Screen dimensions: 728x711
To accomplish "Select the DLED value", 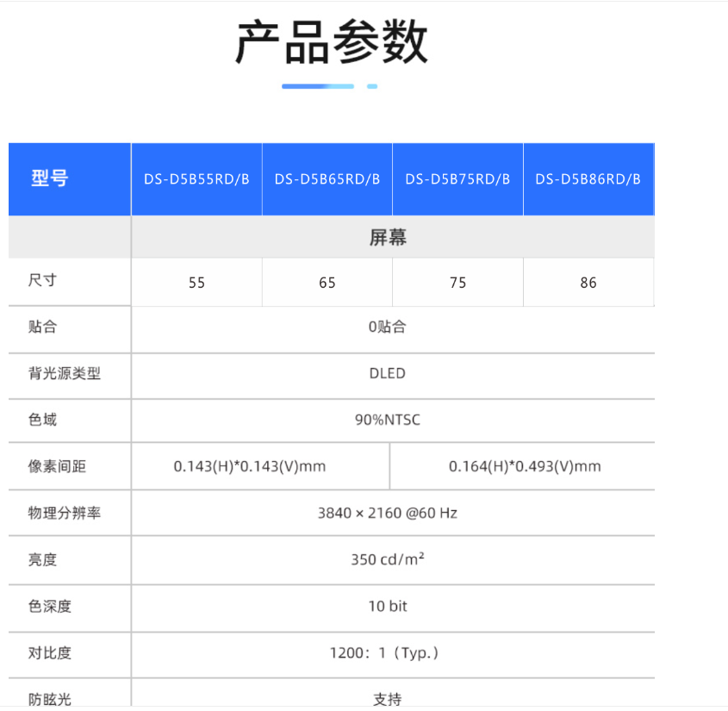I will click(x=387, y=373).
